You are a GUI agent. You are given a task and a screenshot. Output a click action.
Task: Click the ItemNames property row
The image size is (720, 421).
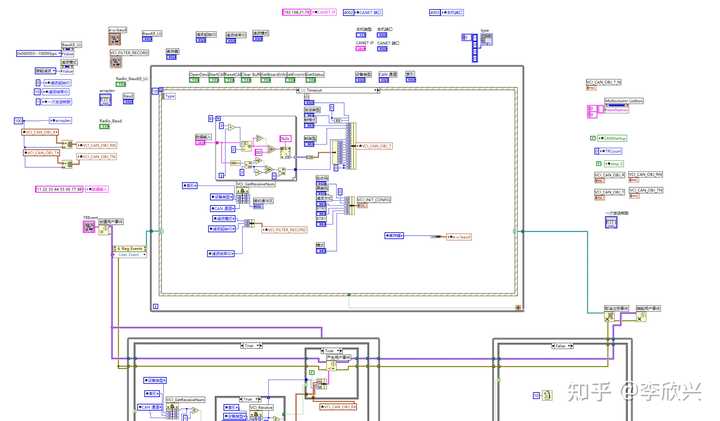(x=617, y=110)
